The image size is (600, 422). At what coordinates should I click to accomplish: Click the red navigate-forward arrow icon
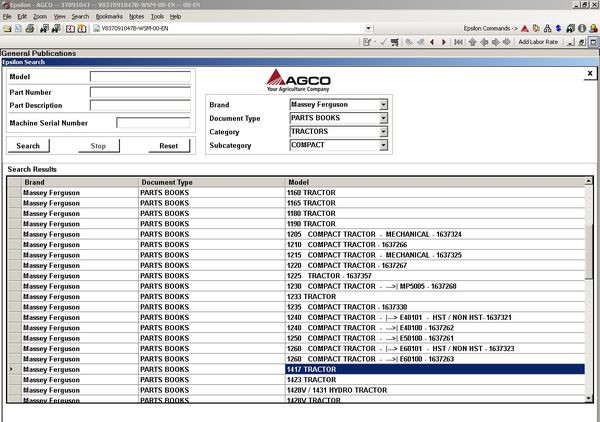(444, 43)
